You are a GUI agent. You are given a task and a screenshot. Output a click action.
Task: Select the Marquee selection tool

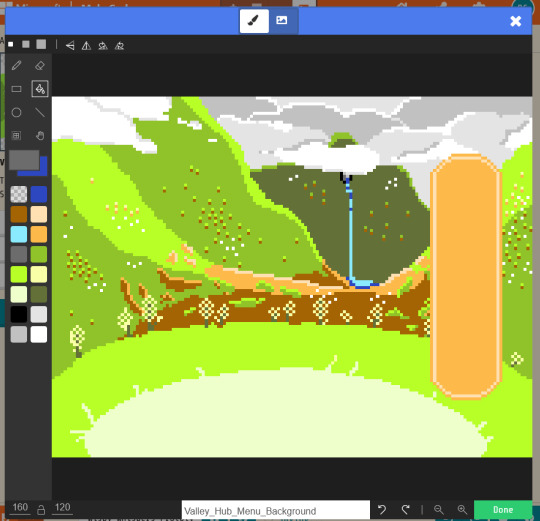(17, 135)
